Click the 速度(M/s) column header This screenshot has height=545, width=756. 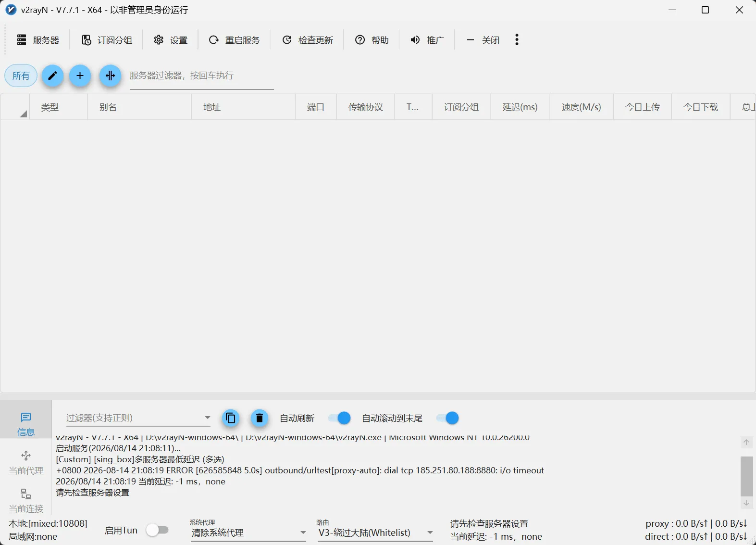click(582, 107)
